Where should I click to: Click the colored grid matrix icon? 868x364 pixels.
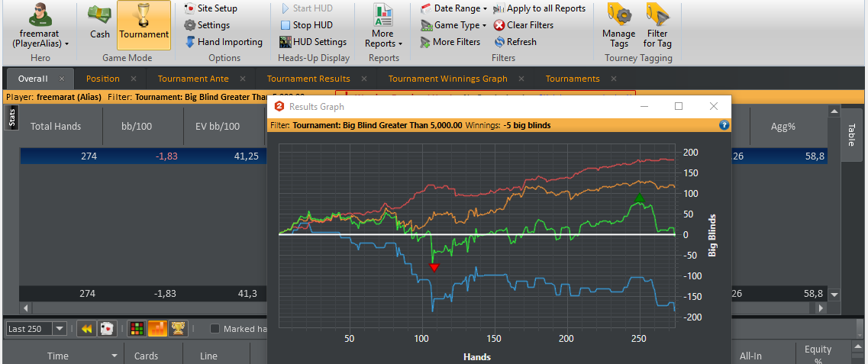click(137, 329)
